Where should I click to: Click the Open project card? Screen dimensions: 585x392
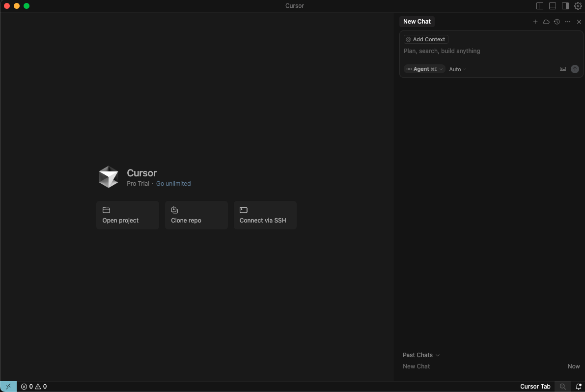coord(128,215)
